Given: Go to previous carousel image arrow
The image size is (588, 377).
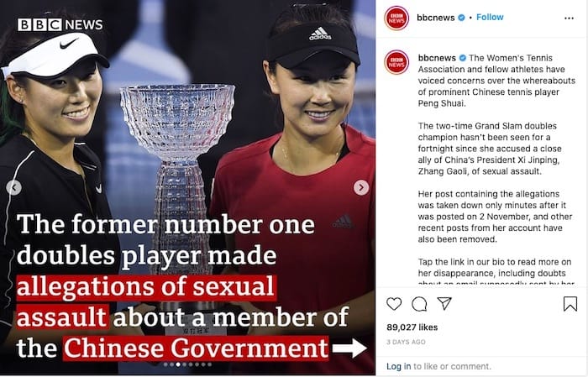Looking at the screenshot, I should (x=14, y=187).
